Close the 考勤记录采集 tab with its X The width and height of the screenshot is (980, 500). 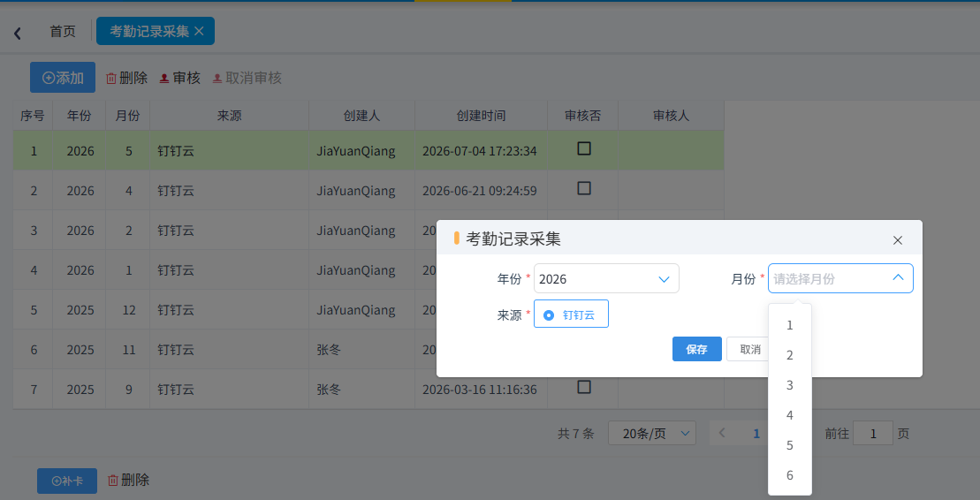tap(200, 31)
